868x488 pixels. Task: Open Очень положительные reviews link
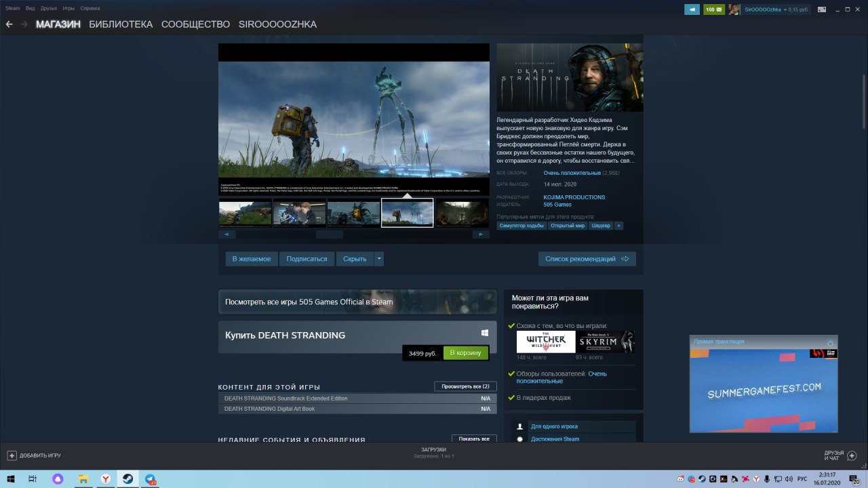tap(572, 173)
